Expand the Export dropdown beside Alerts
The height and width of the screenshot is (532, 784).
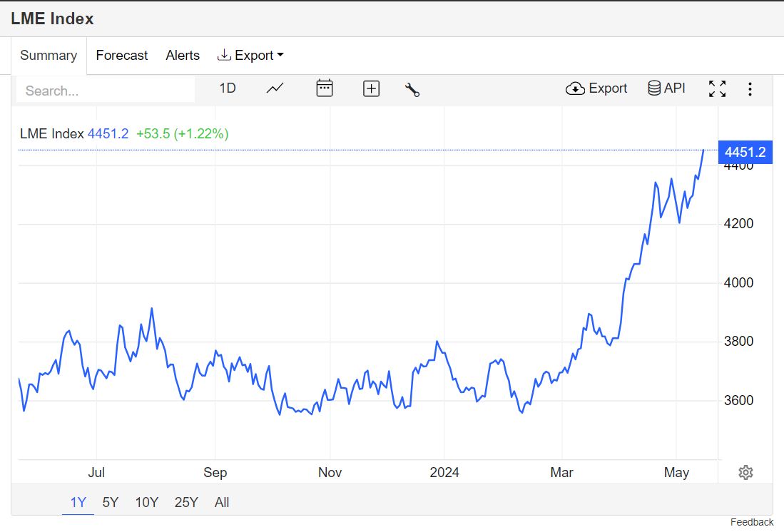pos(250,56)
